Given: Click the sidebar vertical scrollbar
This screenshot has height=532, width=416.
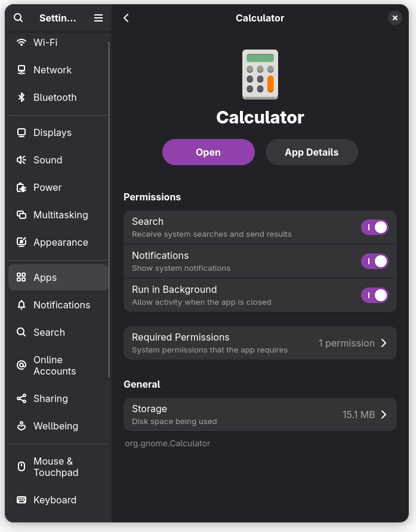Looking at the screenshot, I should pyautogui.click(x=109, y=209).
